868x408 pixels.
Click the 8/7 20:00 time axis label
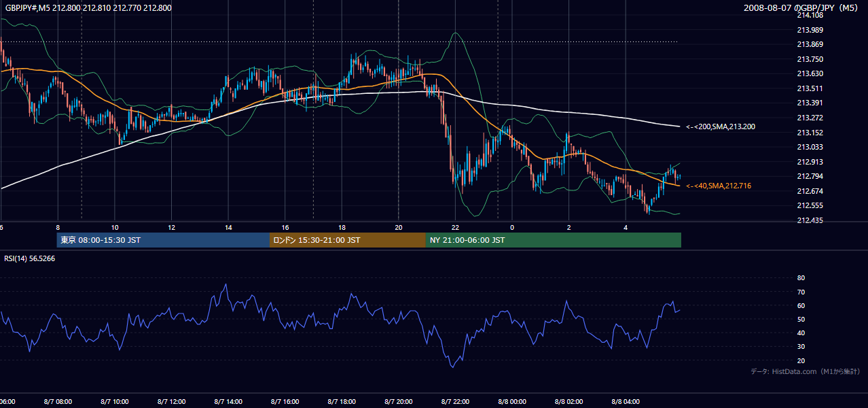[x=398, y=402]
